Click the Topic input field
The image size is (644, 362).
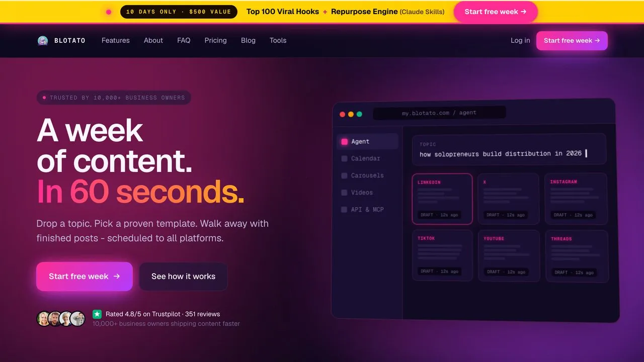click(x=509, y=149)
